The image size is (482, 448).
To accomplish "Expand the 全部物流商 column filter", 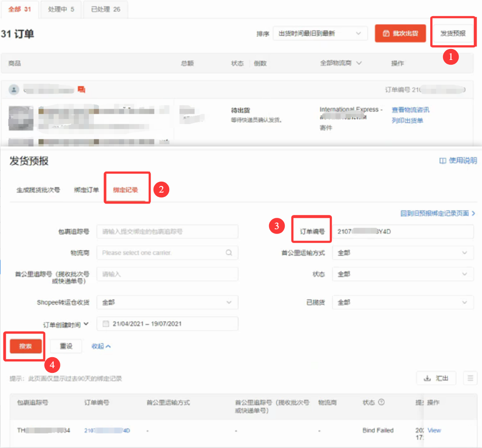I will (341, 63).
